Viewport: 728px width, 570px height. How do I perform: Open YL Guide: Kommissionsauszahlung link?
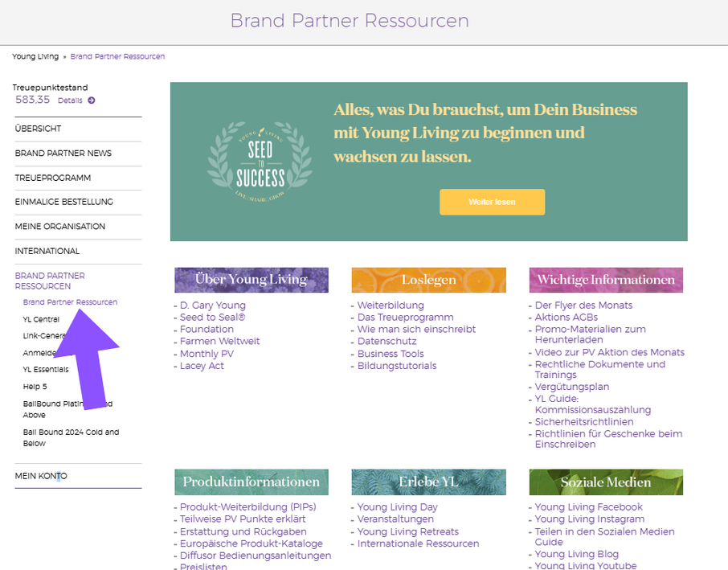tap(593, 404)
